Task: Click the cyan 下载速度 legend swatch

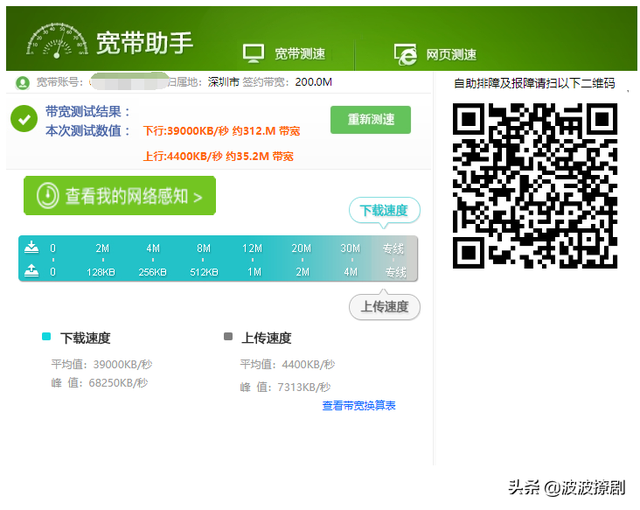Action: [46, 336]
